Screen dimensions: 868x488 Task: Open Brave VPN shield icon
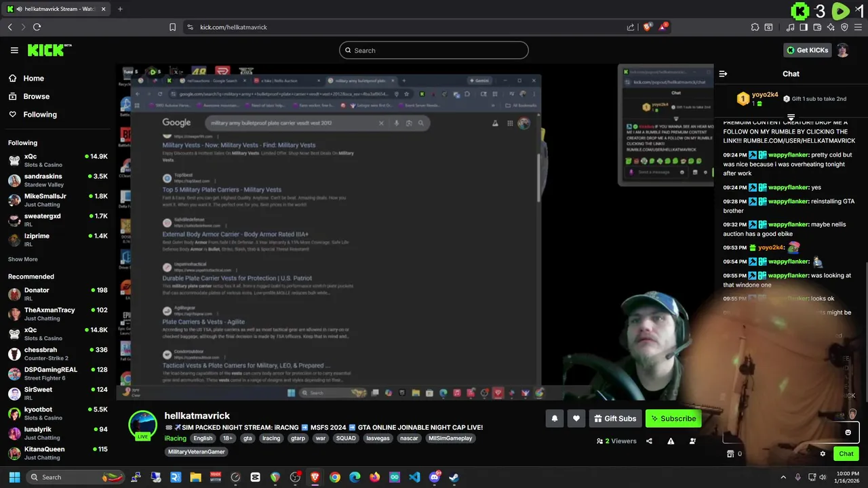click(844, 27)
